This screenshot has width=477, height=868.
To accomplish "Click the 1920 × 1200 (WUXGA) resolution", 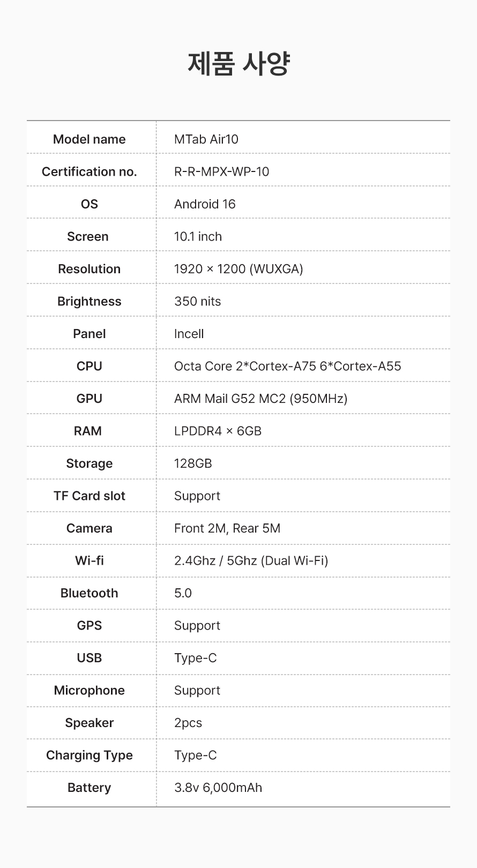I will coord(238,269).
